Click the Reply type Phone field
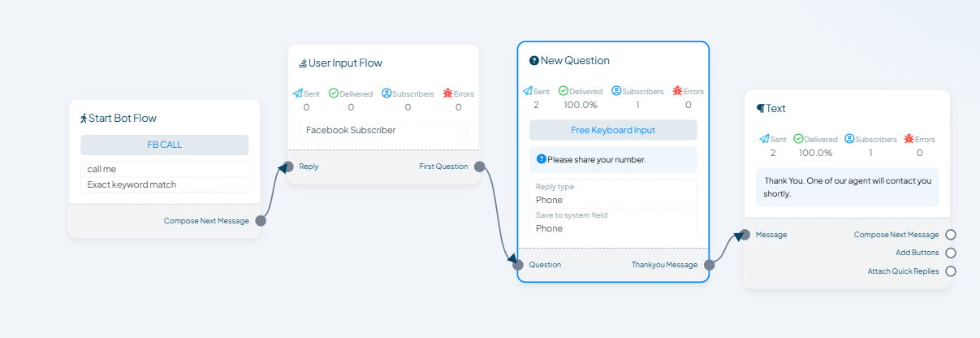 [613, 193]
